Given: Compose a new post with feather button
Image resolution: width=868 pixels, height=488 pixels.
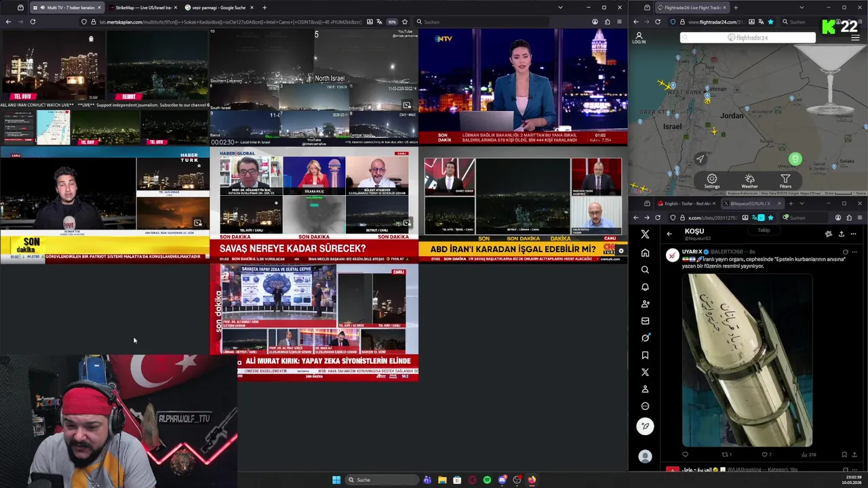Looking at the screenshot, I should [645, 426].
